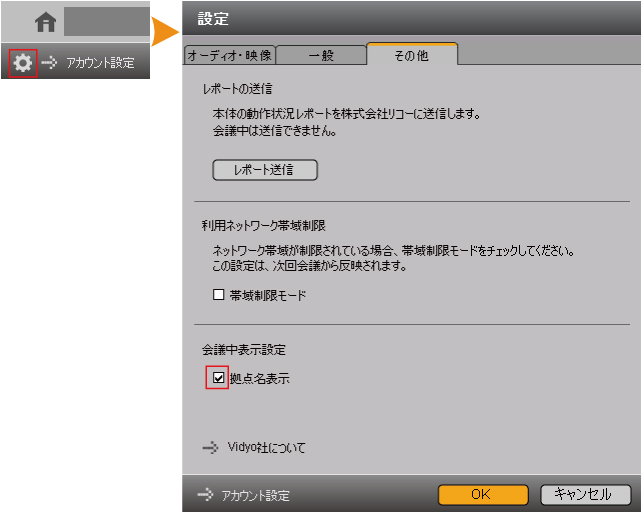Open settings with the gear icon
The image size is (641, 512).
[x=22, y=62]
